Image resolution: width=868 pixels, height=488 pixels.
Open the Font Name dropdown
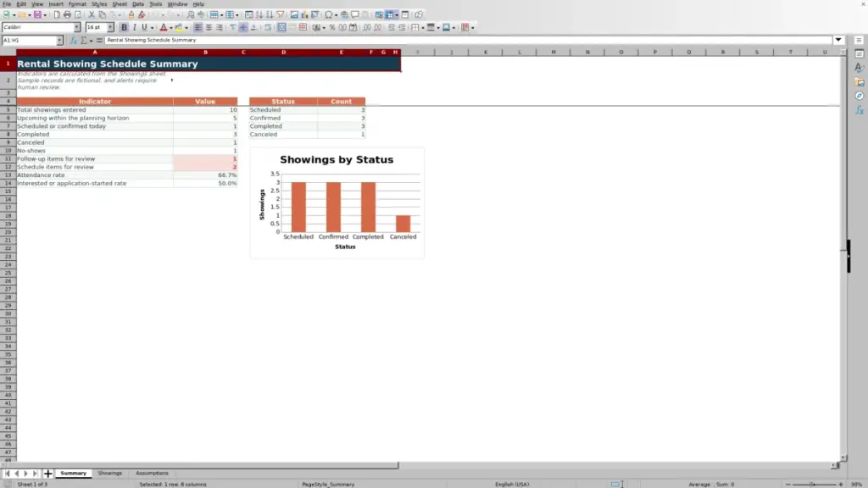pyautogui.click(x=76, y=28)
